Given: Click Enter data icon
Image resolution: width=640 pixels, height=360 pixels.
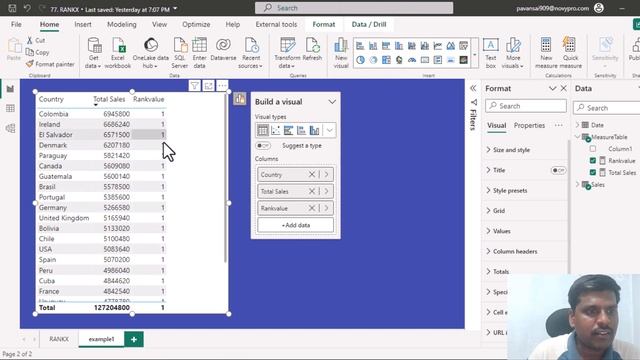Looking at the screenshot, I should point(200,53).
